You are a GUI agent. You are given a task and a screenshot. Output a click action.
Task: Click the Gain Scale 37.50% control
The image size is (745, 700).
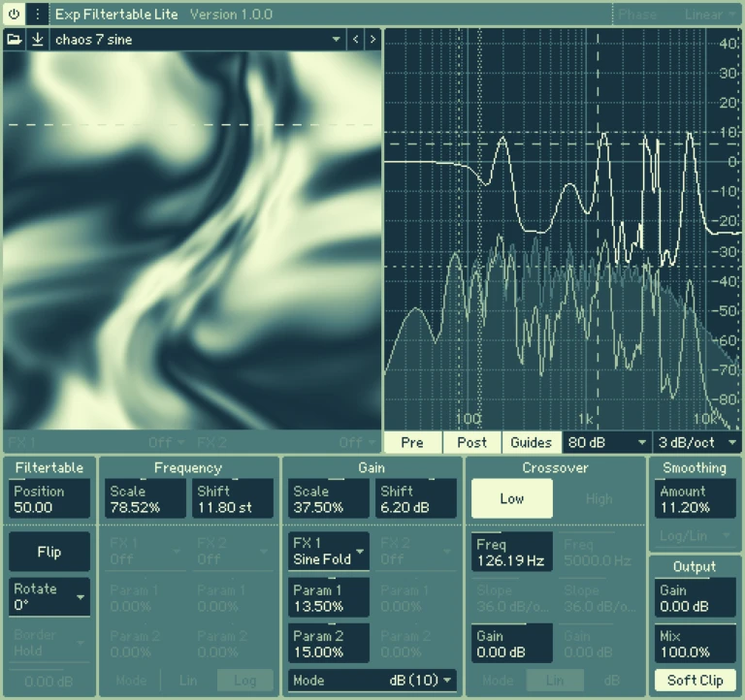pyautogui.click(x=329, y=498)
